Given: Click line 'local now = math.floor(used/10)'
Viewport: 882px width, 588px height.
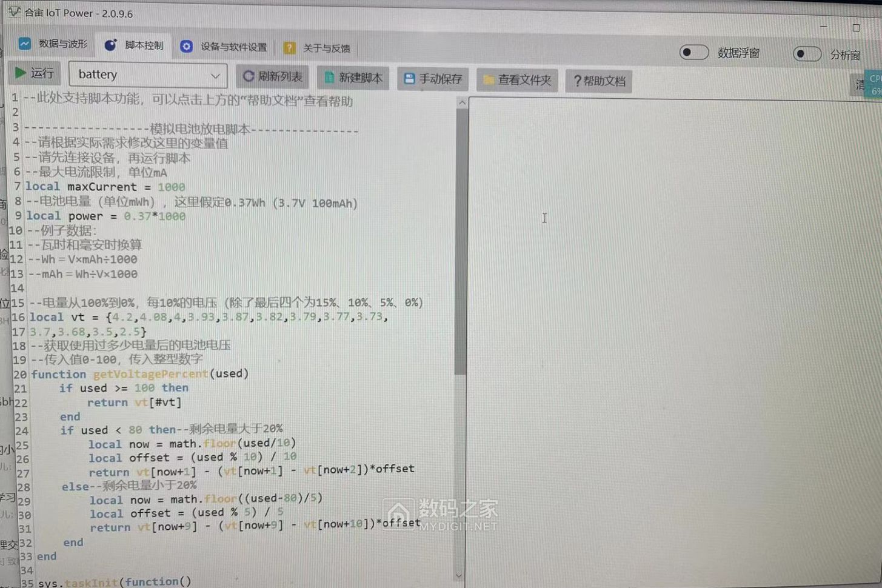Looking at the screenshot, I should pos(192,444).
